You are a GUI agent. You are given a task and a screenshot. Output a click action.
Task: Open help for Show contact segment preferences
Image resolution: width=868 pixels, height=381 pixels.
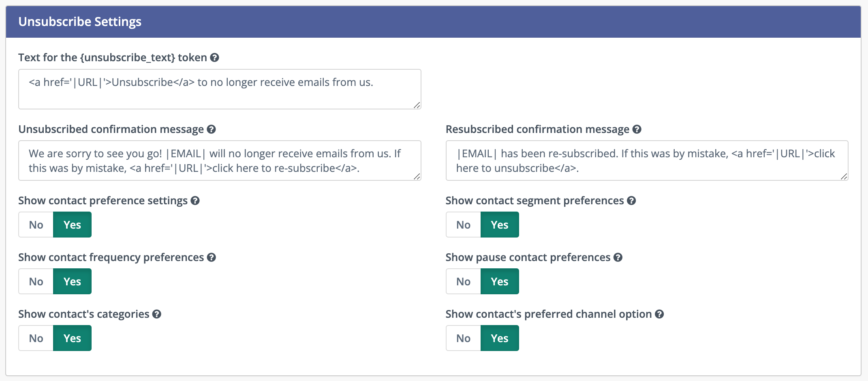630,200
